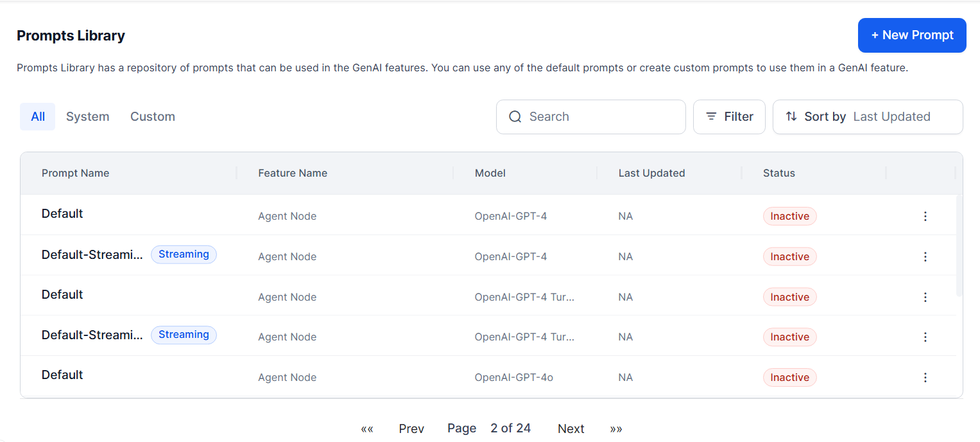
Task: Click the Sort by arrows icon
Action: tap(791, 117)
